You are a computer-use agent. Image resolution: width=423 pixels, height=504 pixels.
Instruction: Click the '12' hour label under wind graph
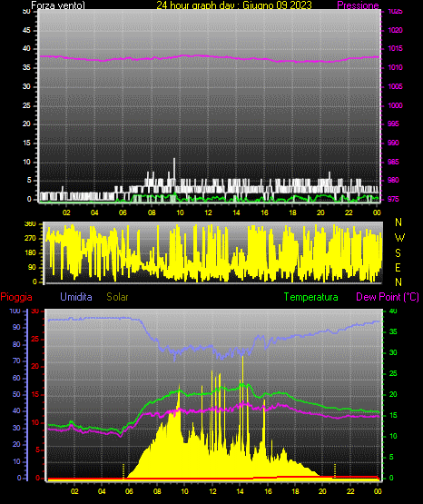[x=208, y=212]
